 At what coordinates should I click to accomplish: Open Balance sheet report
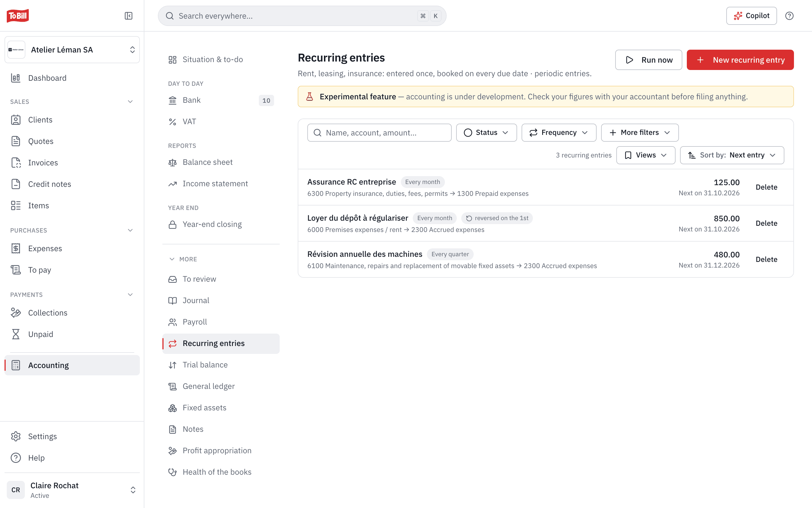(221, 162)
